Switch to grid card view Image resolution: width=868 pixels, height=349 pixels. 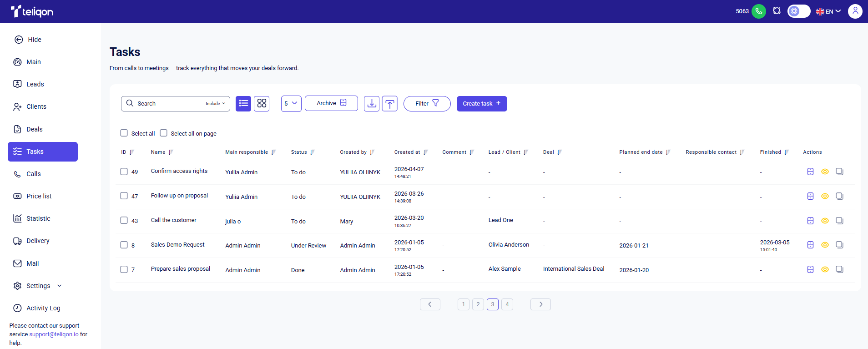[x=262, y=104]
